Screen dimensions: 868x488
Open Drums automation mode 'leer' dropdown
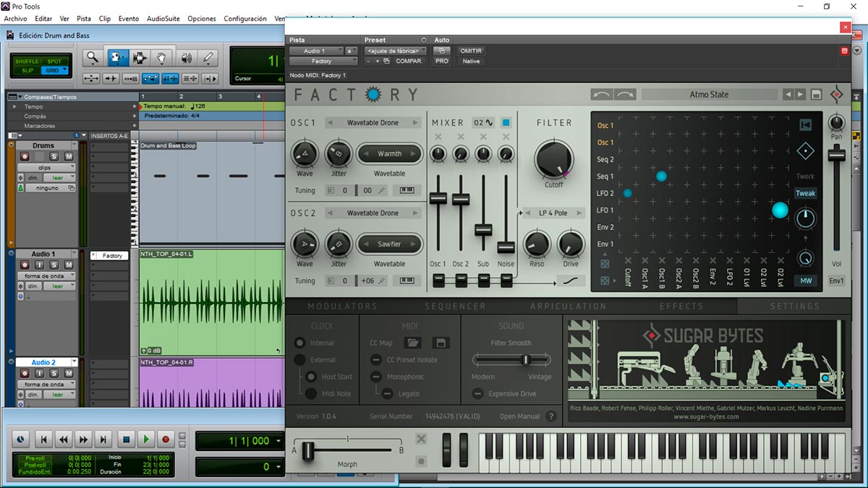point(61,178)
